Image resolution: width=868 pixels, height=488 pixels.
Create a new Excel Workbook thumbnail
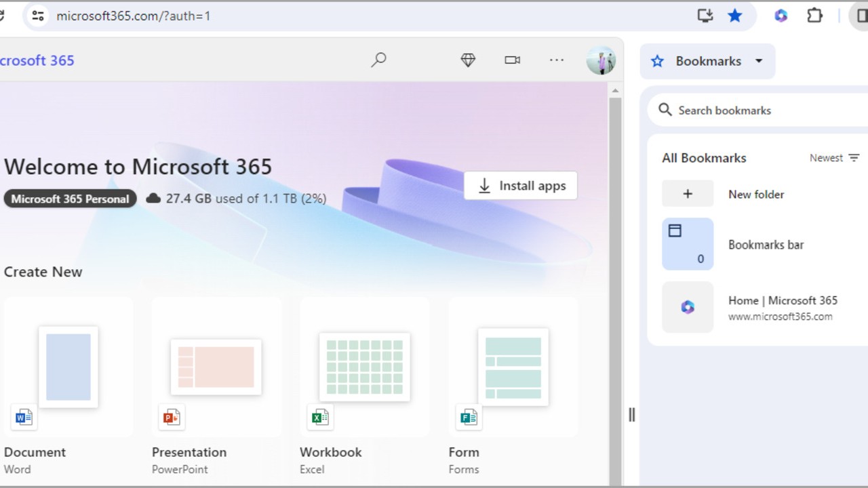[365, 367]
